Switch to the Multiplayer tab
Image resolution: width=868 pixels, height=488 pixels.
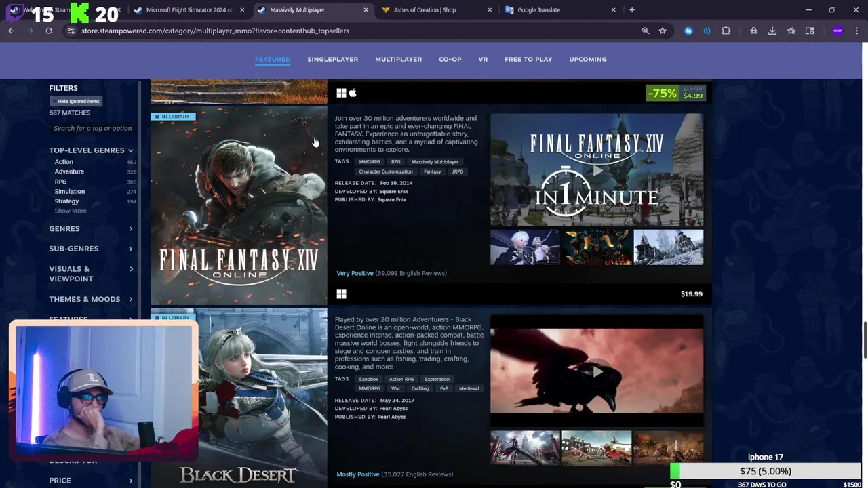point(398,59)
